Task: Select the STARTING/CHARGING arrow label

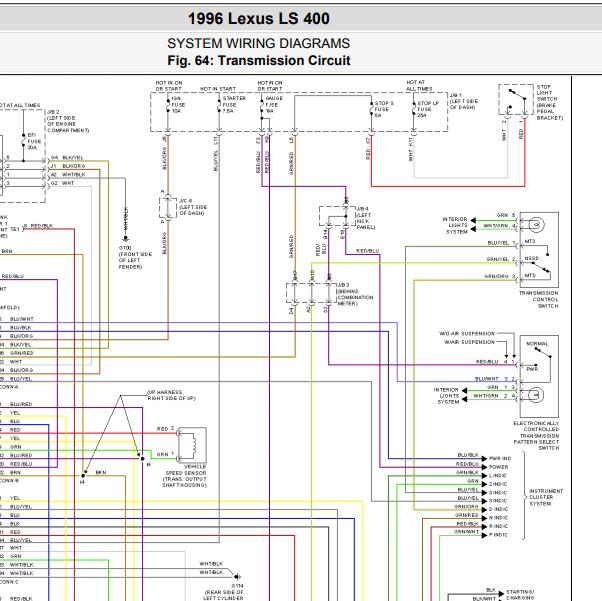Action: click(520, 595)
